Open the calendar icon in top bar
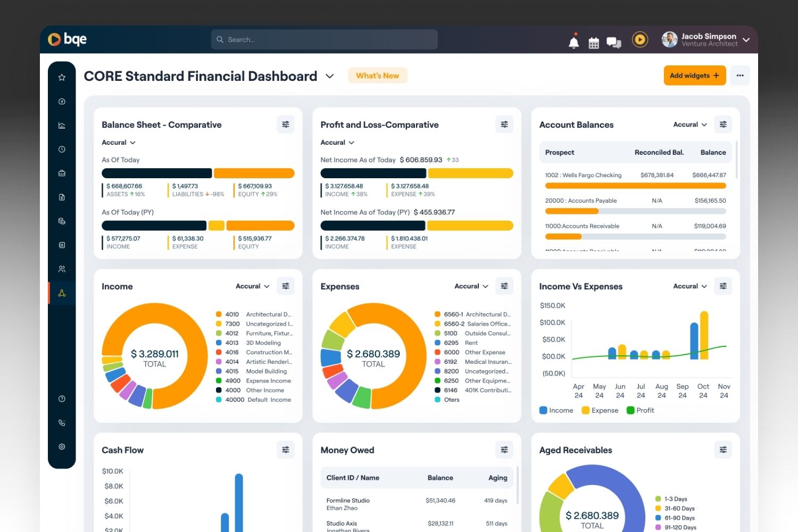The height and width of the screenshot is (532, 798). [594, 43]
